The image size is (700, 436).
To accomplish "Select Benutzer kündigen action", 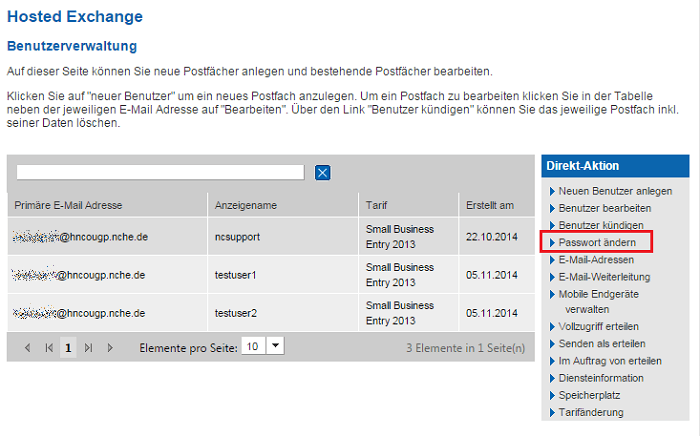I will pos(600,225).
